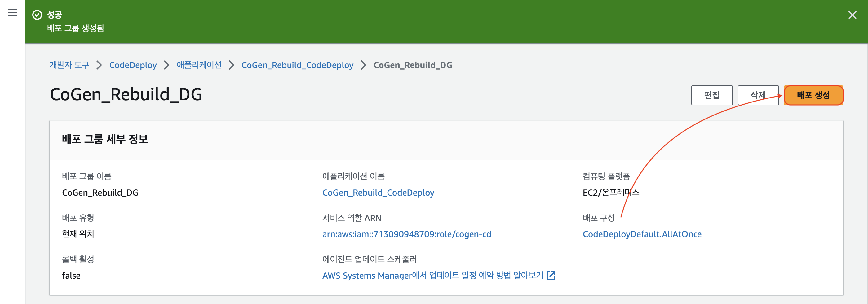868x304 pixels.
Task: Click the 롤백 활성 label
Action: coord(78,259)
